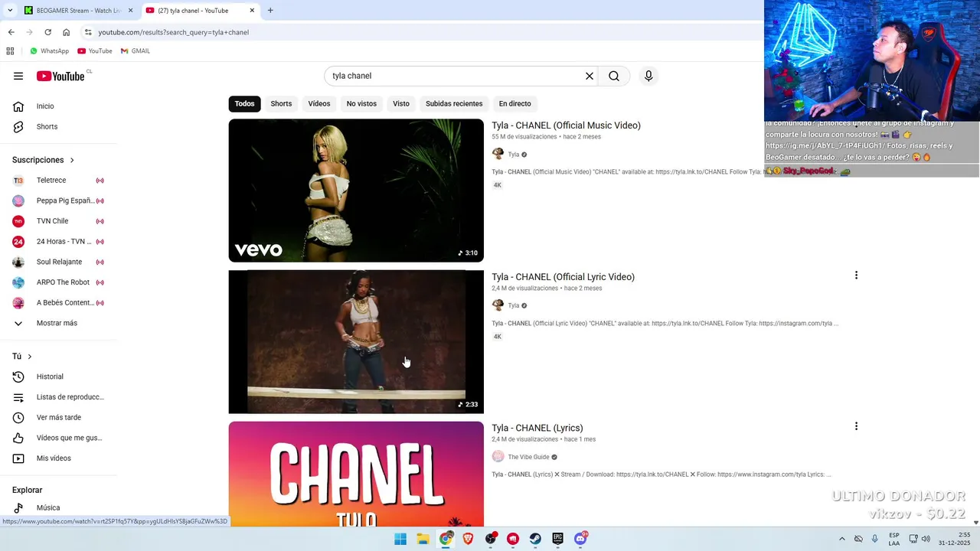
Task: Open Epic Games Launcher from taskbar
Action: pos(558,539)
